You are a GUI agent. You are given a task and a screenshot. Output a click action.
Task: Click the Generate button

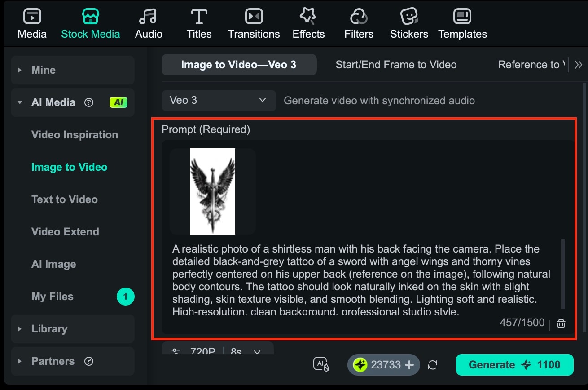point(514,365)
